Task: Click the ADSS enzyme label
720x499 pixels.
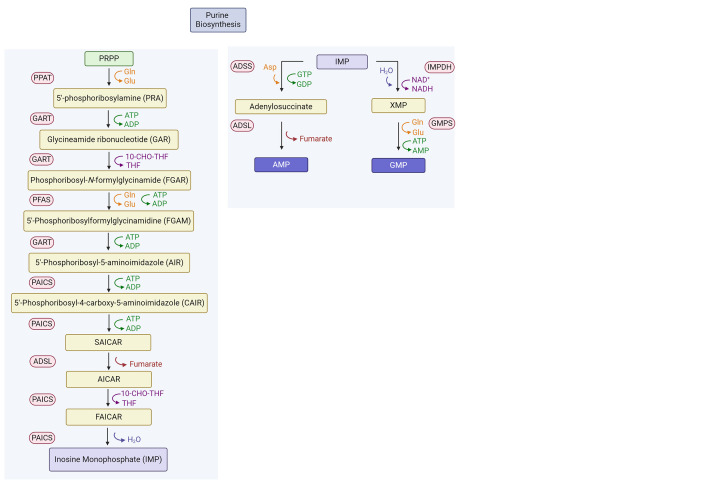Action: coord(243,67)
